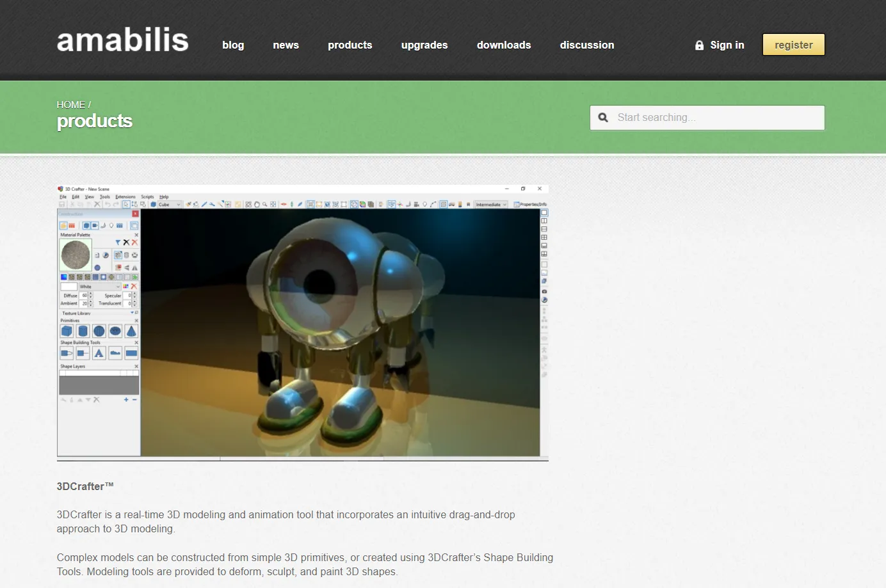Toggle the single viewport layout icon

544,212
